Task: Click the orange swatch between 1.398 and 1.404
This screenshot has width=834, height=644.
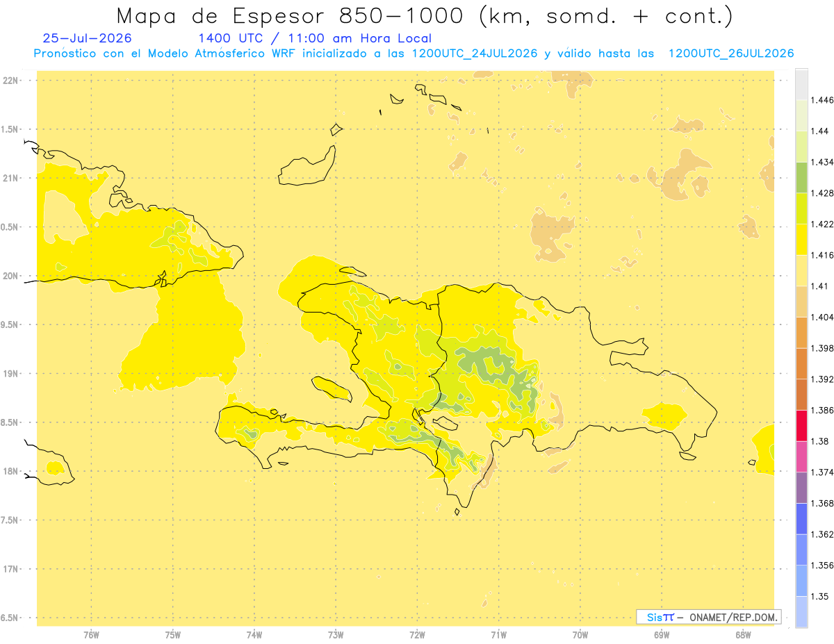Action: pyautogui.click(x=801, y=332)
